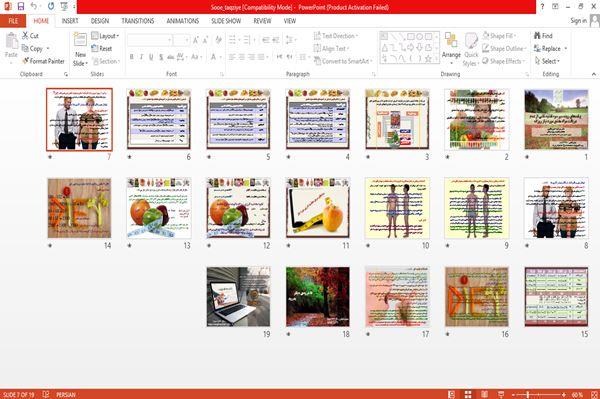The height and width of the screenshot is (399, 600).
Task: Click the Cut scissors icon
Action: [x=26, y=36]
